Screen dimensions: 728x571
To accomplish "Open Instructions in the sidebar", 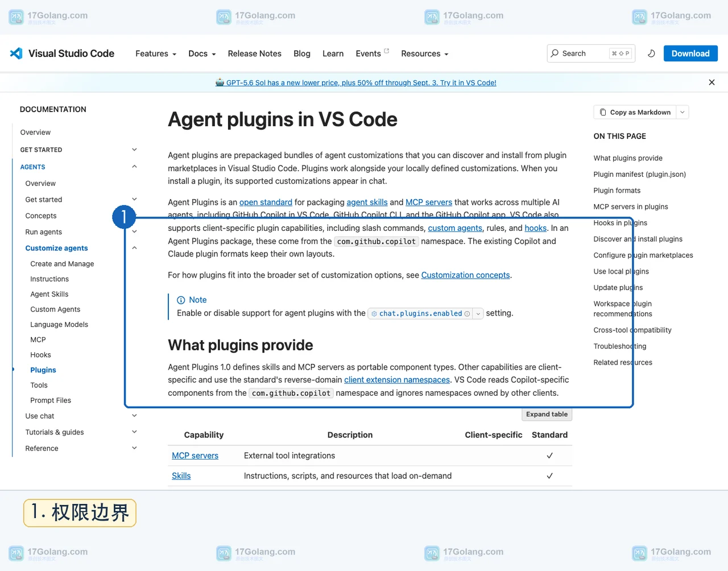I will (49, 279).
